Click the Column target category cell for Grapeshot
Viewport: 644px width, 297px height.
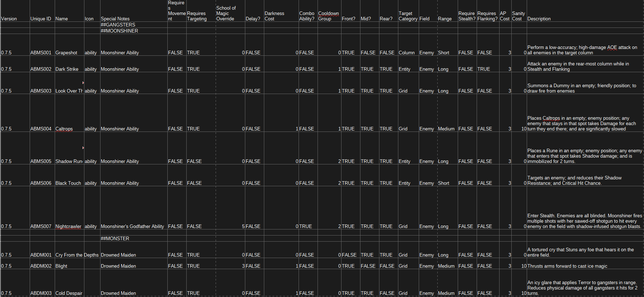coord(407,53)
